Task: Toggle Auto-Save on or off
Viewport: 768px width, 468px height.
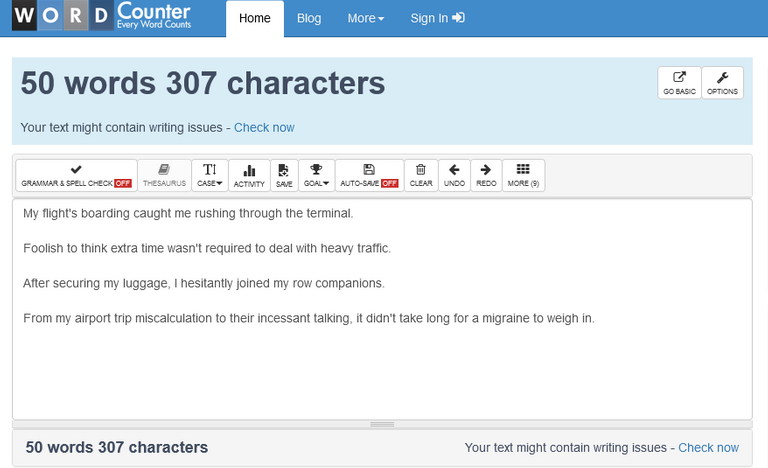Action: tap(369, 175)
